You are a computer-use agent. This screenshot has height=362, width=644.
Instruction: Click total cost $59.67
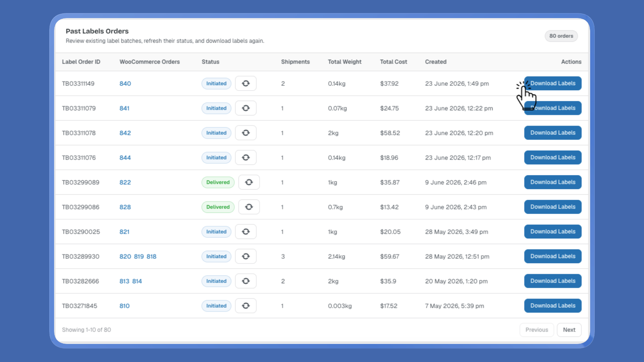coord(389,256)
